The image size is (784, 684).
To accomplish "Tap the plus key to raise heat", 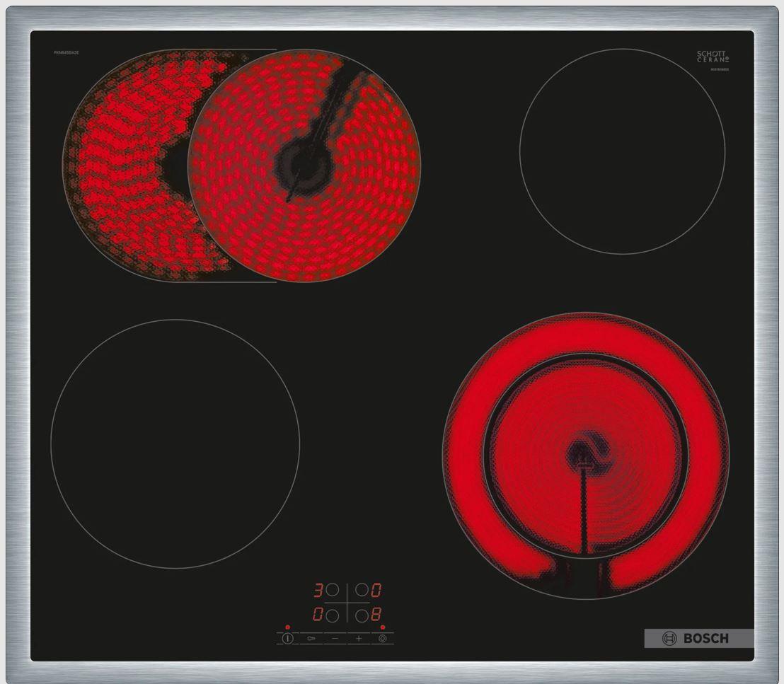I will (359, 639).
